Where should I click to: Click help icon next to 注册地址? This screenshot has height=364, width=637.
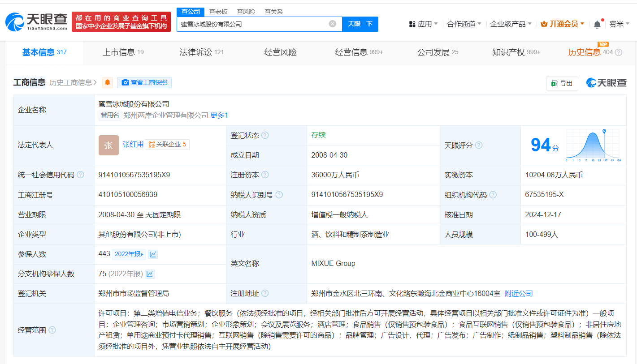[265, 294]
